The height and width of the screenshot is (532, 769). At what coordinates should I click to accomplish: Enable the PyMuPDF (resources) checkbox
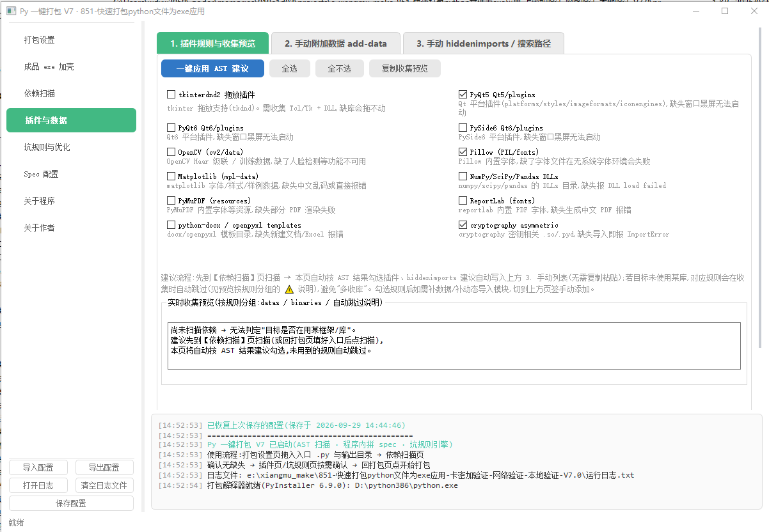tap(171, 201)
